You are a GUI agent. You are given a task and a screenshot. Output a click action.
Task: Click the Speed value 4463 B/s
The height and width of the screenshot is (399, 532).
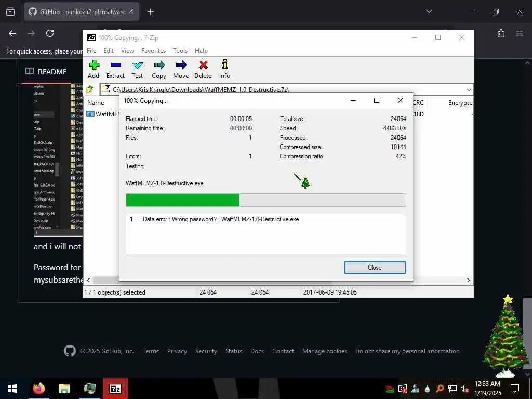[395, 128]
